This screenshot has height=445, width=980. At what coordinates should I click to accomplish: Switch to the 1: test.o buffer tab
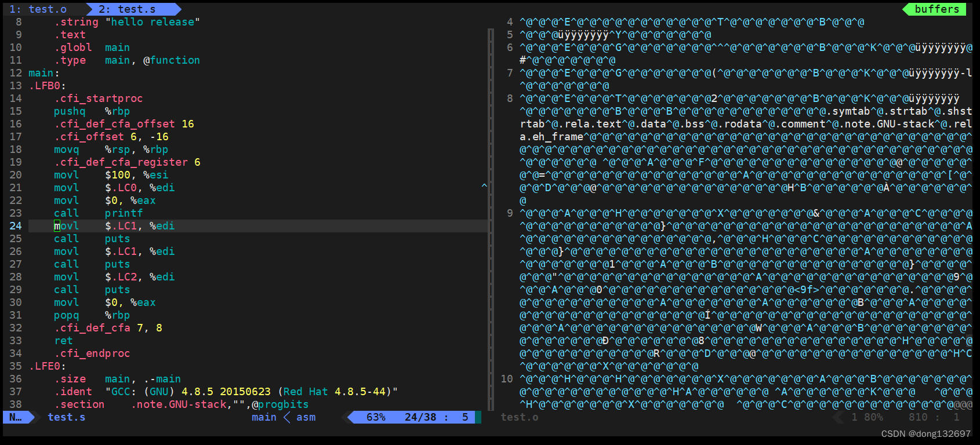pyautogui.click(x=38, y=9)
